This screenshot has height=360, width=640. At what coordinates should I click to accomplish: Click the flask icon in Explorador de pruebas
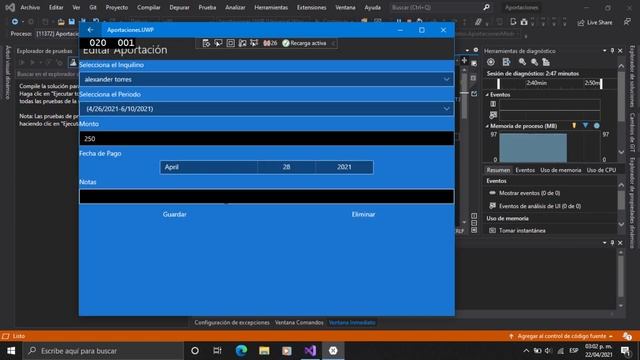73,62
